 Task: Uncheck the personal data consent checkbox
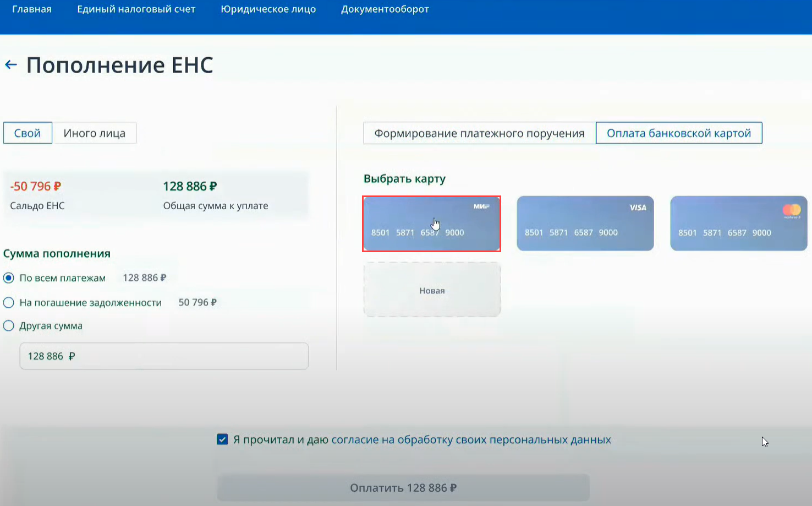[222, 439]
